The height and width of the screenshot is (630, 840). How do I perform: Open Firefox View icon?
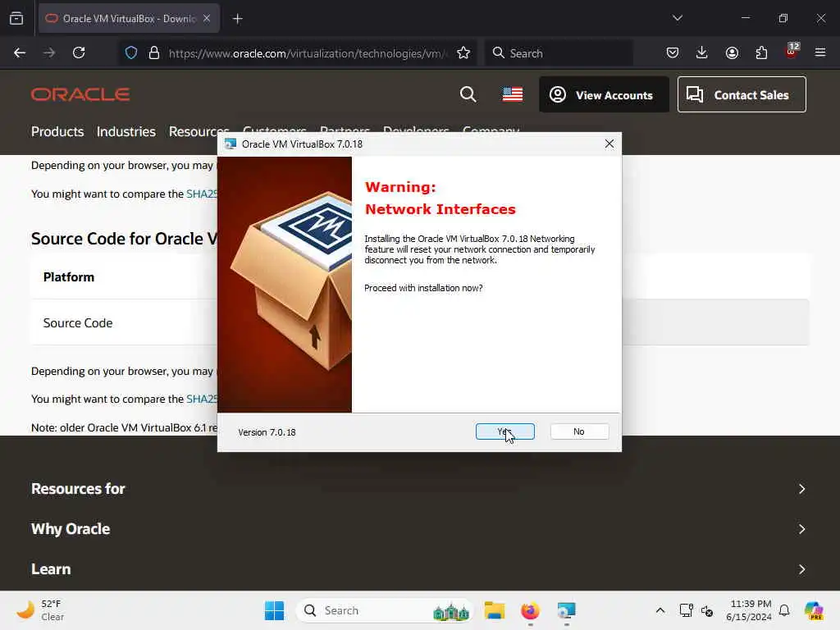(16, 19)
